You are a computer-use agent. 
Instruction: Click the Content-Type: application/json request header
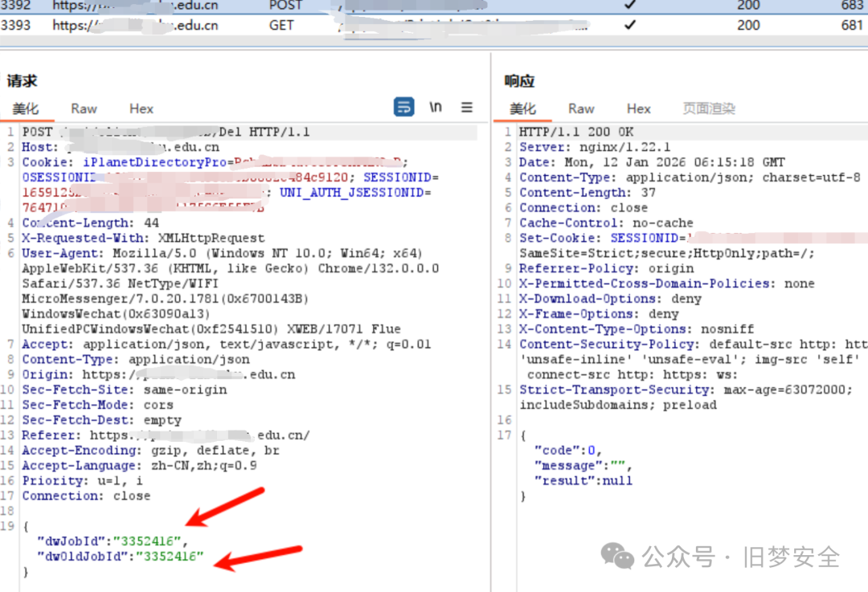[136, 360]
